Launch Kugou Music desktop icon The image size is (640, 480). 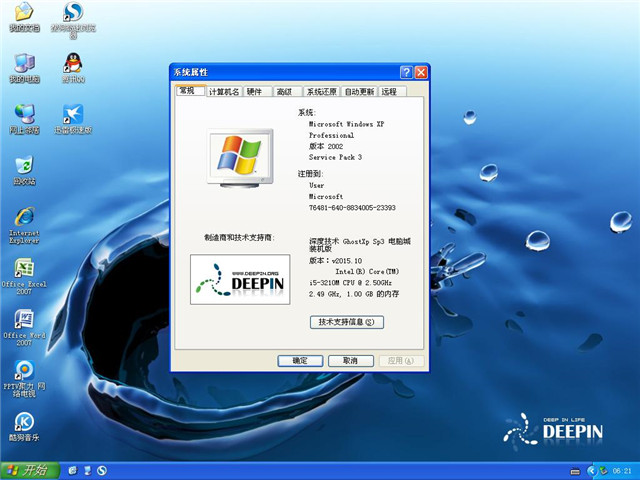point(22,423)
